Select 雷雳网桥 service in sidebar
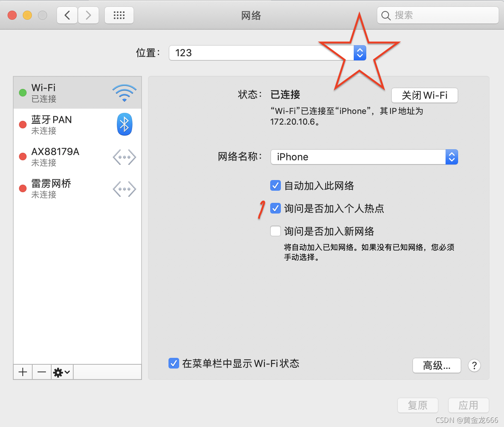This screenshot has width=504, height=427. click(x=77, y=188)
